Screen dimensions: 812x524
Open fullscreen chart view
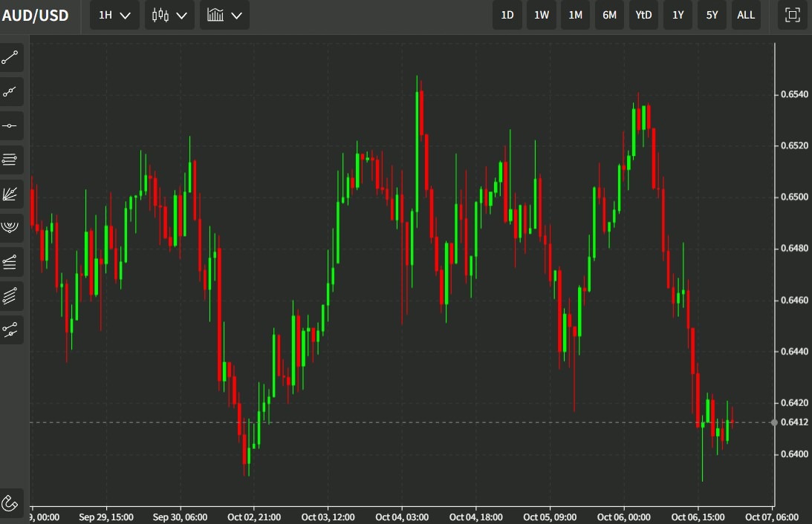point(793,15)
